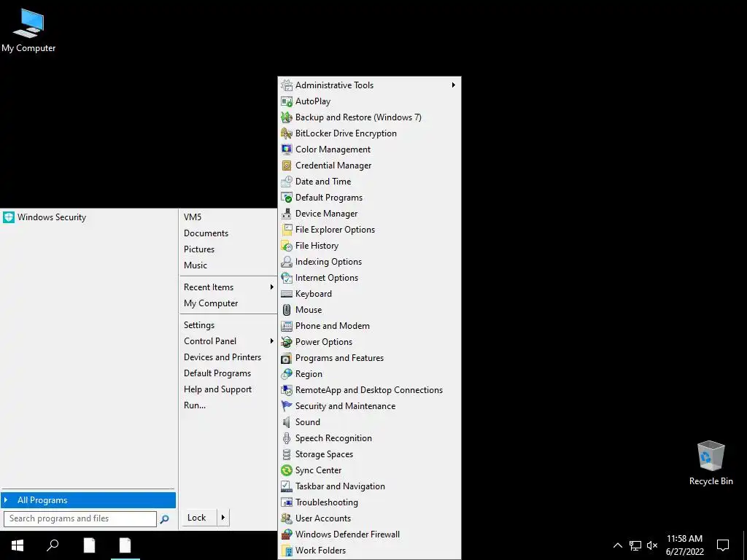Open the Security and Maintenance flag icon
The image size is (747, 560).
[286, 406]
